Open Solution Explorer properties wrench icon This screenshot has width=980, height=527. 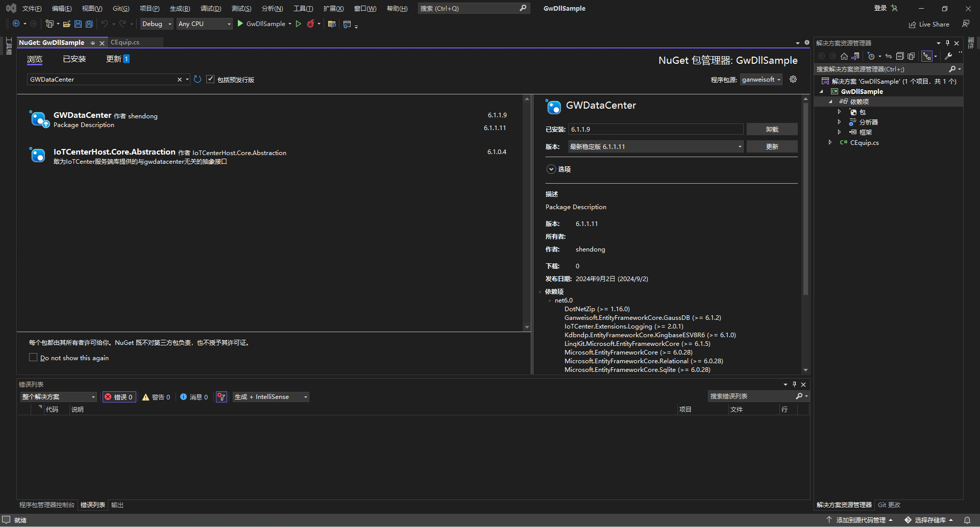[948, 56]
